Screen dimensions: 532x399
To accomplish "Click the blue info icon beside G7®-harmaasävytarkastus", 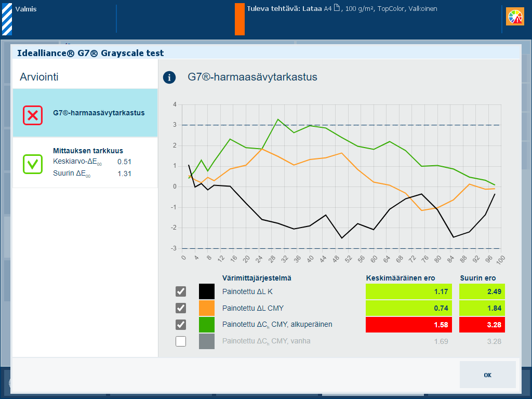I will [169, 77].
